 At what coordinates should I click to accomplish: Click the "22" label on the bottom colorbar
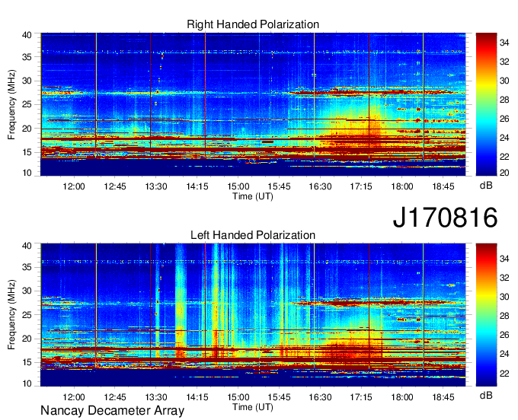pos(504,374)
